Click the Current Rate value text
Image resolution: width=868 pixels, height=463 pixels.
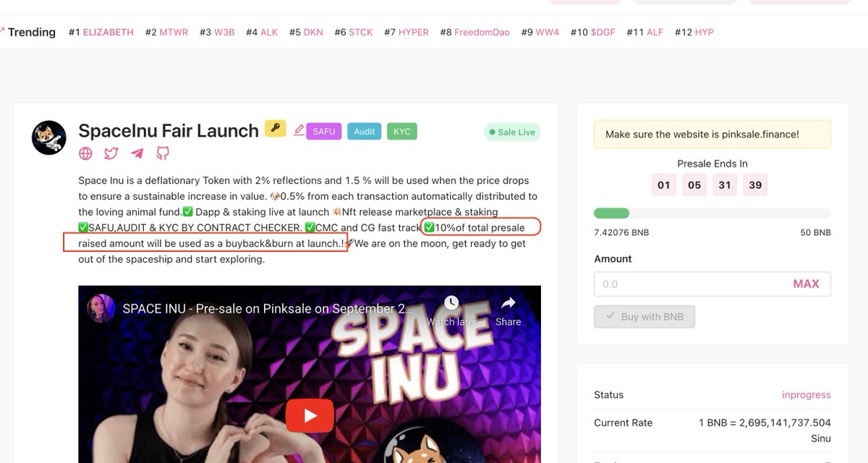765,430
